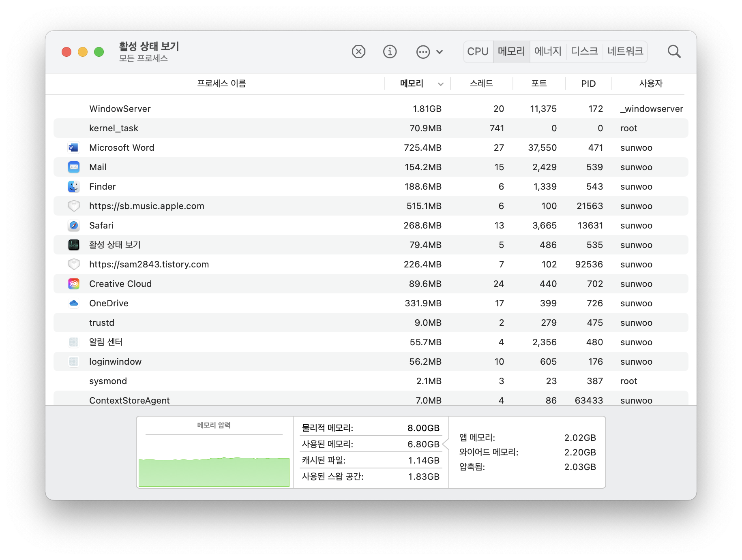Sort by 사용자 column header
The image size is (742, 560).
click(651, 83)
